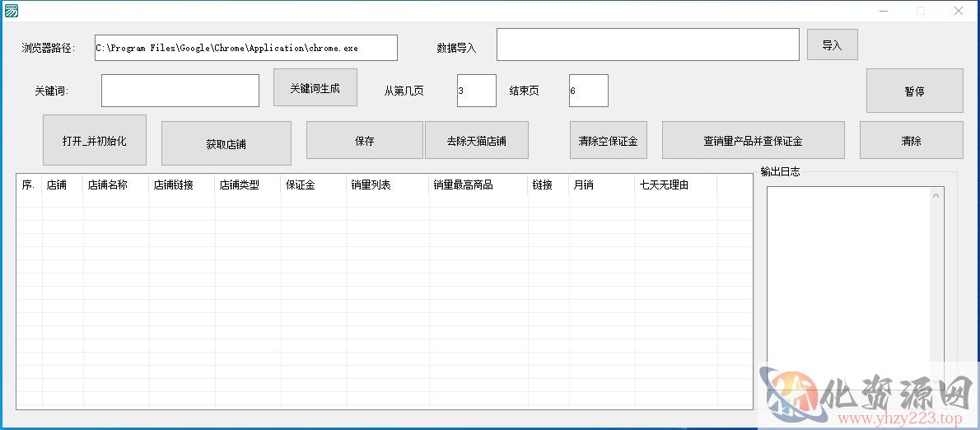980x430 pixels.
Task: Click the 月销 column header
Action: pos(602,185)
